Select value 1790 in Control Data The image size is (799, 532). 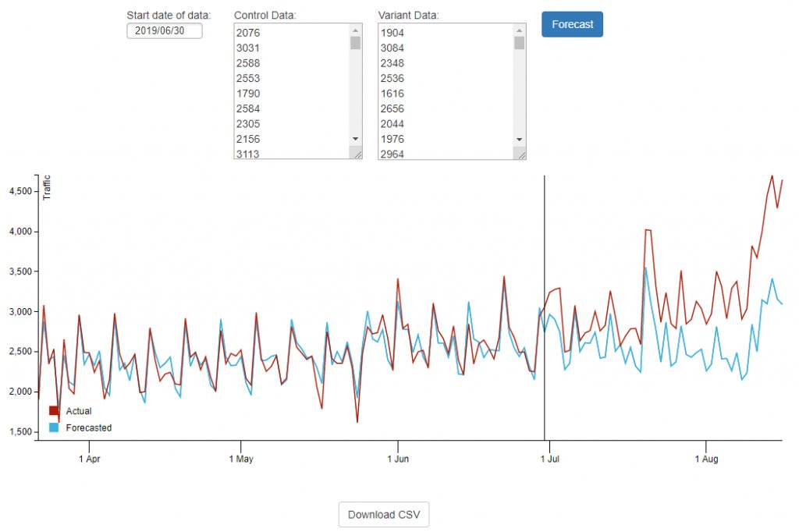click(x=248, y=94)
